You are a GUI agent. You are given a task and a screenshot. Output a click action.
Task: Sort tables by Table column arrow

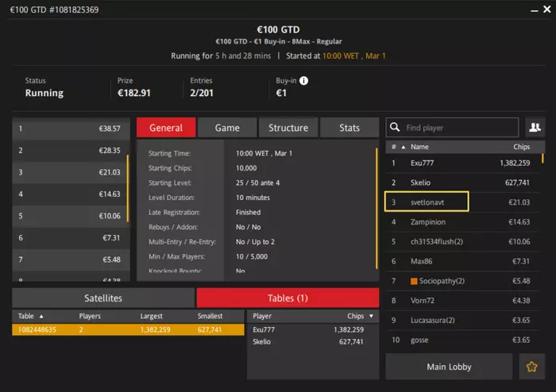[41, 317]
